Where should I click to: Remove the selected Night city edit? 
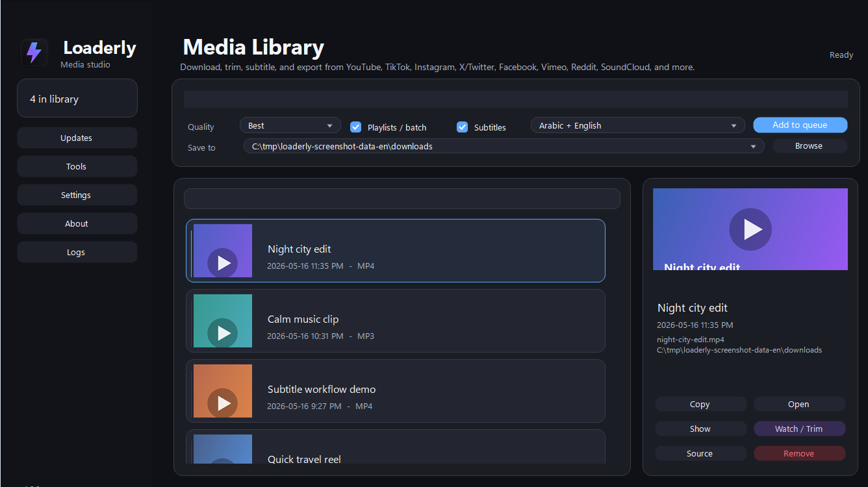(799, 453)
